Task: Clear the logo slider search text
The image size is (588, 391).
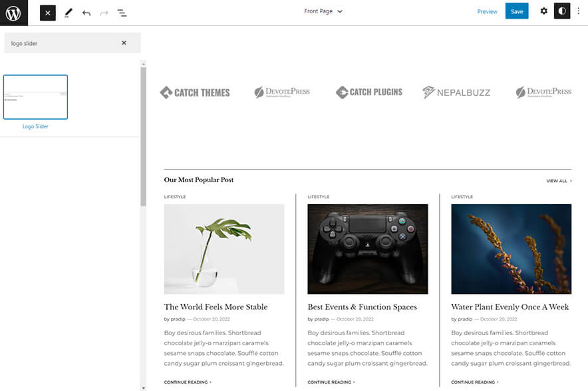Action: 124,43
